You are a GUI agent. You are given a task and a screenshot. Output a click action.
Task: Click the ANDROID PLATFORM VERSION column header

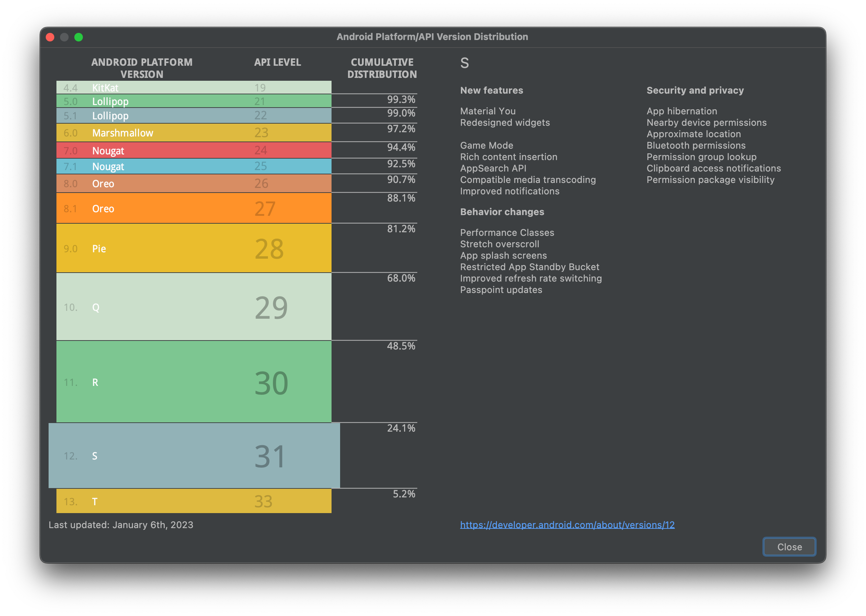click(142, 68)
